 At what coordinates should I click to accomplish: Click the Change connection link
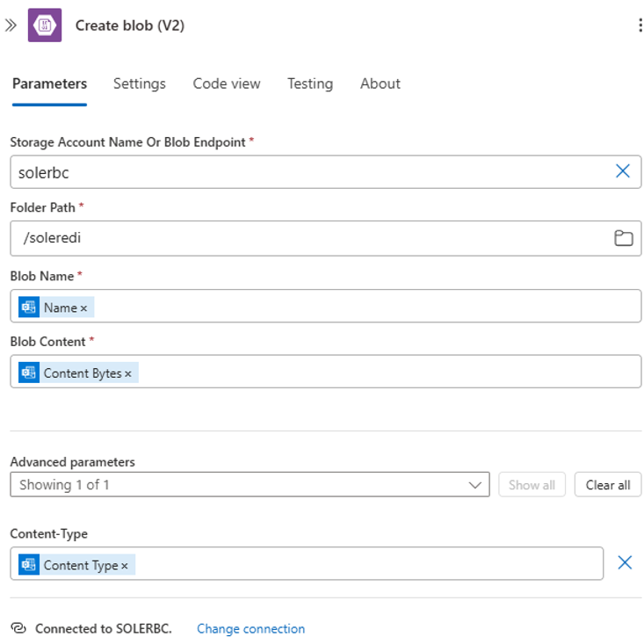click(x=250, y=628)
